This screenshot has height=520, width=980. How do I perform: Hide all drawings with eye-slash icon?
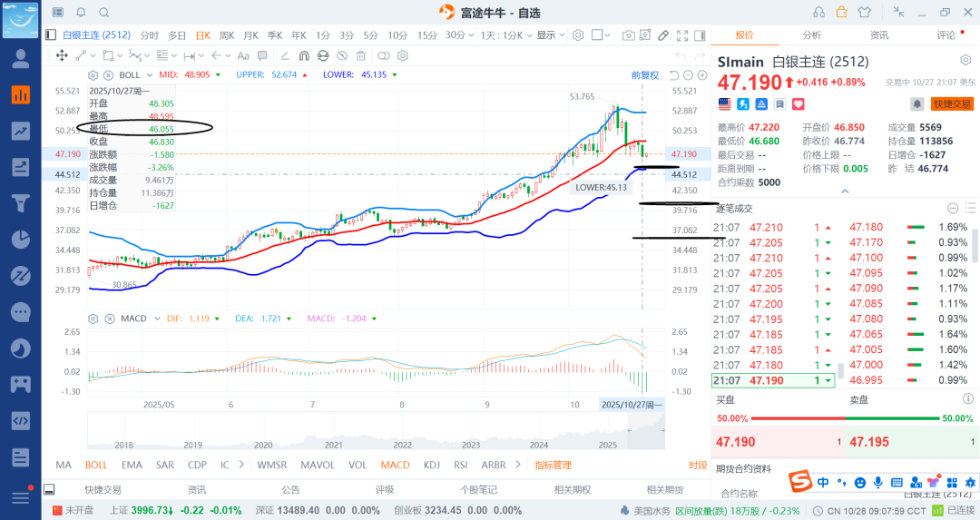pos(342,55)
